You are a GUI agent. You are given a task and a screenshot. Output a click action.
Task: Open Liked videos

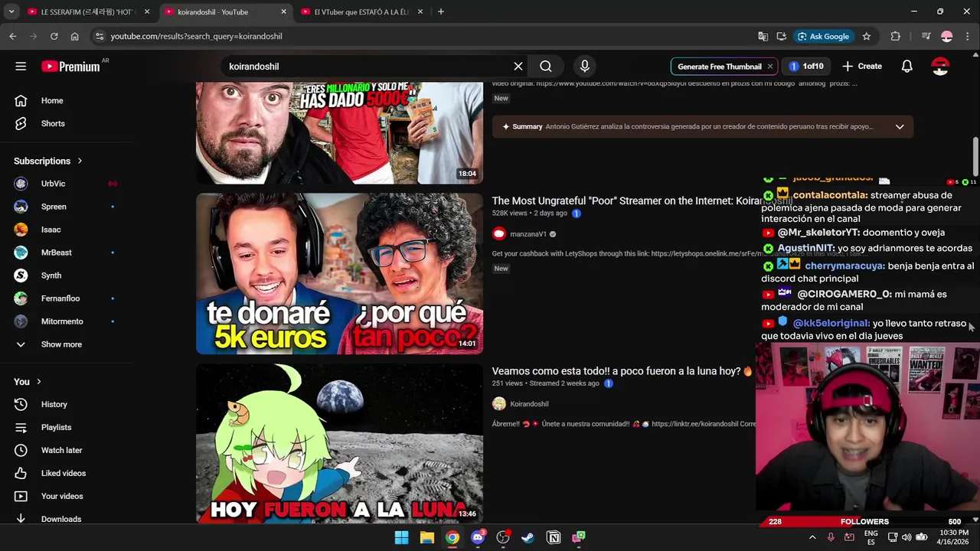[x=63, y=474]
